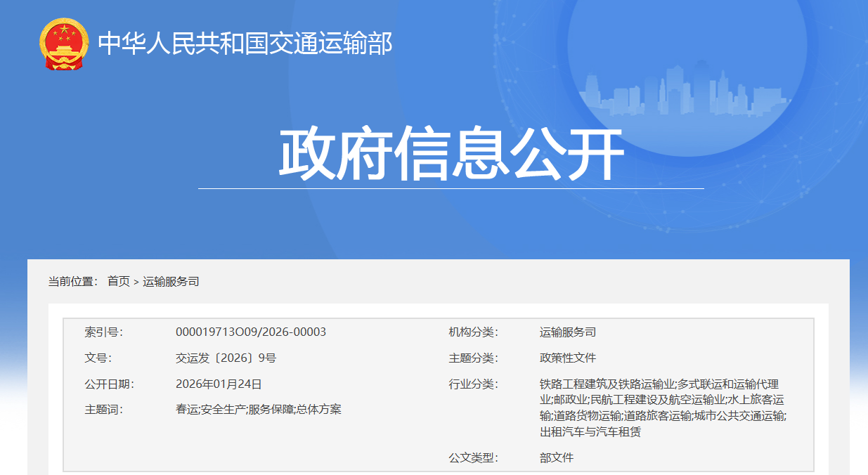The height and width of the screenshot is (475, 868).
Task: Click the 当前位置： label
Action: (x=73, y=281)
